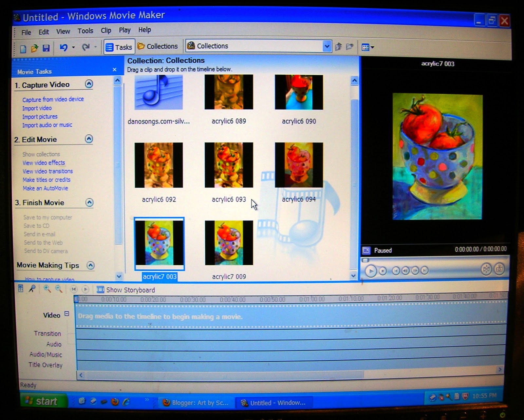Click Import pictures link
This screenshot has width=524, height=420.
click(40, 117)
